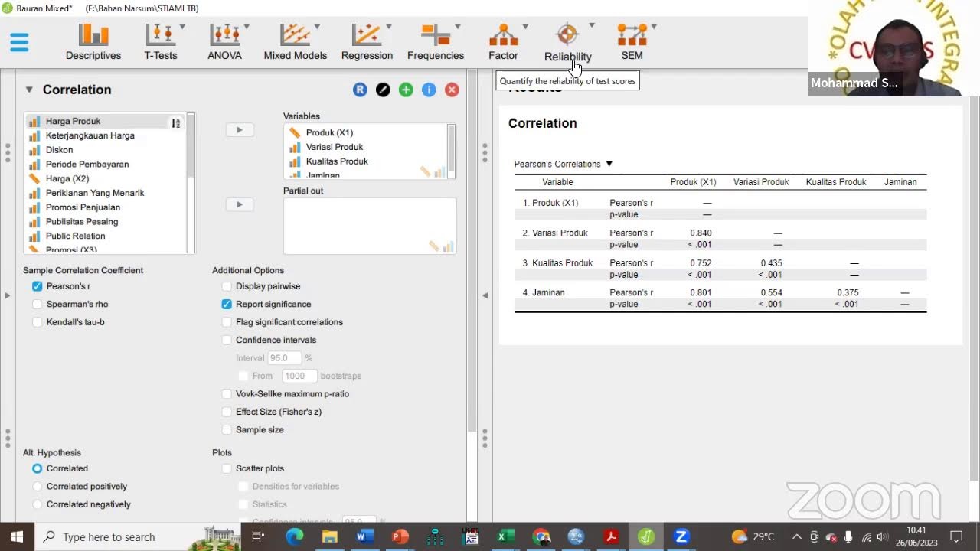Viewport: 980px width, 551px height.
Task: Open Google Chrome from taskbar
Action: (x=541, y=536)
